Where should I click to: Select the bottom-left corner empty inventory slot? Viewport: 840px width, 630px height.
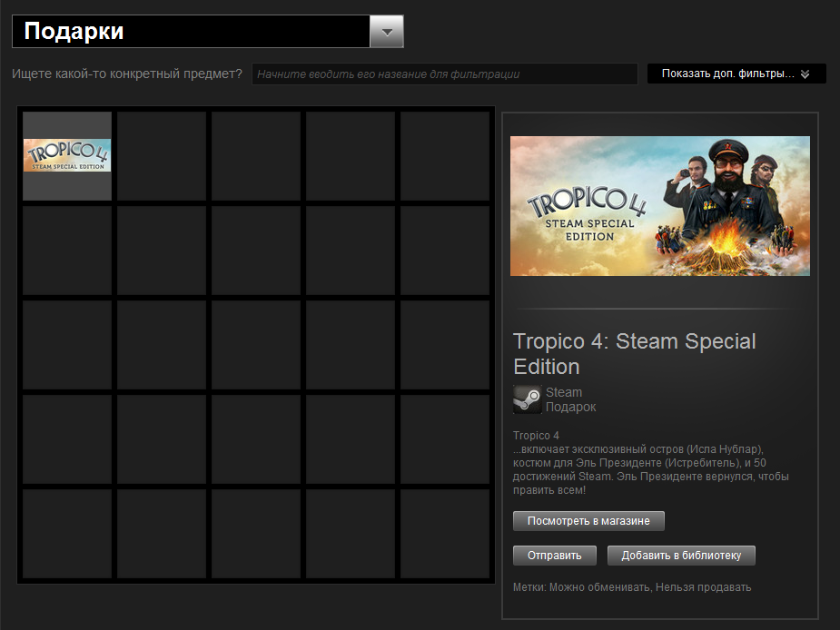tap(67, 534)
